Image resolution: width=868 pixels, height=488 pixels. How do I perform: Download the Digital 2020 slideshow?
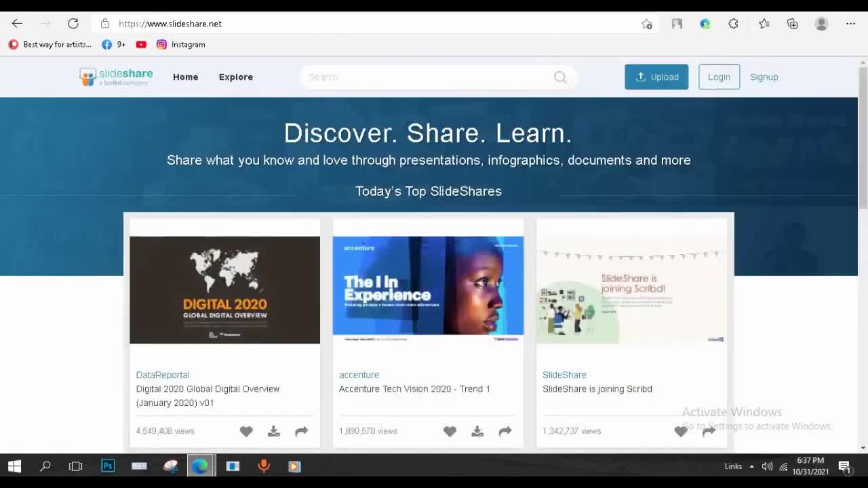click(x=274, y=431)
